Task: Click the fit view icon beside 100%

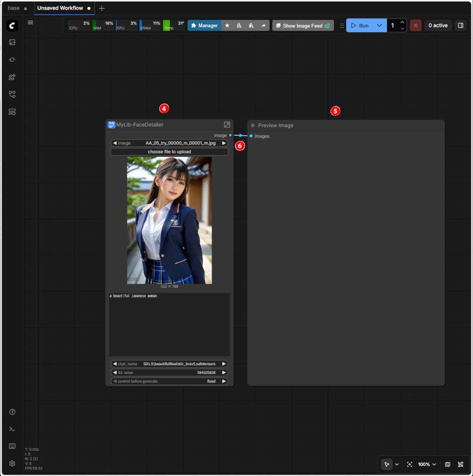Action: tap(409, 465)
